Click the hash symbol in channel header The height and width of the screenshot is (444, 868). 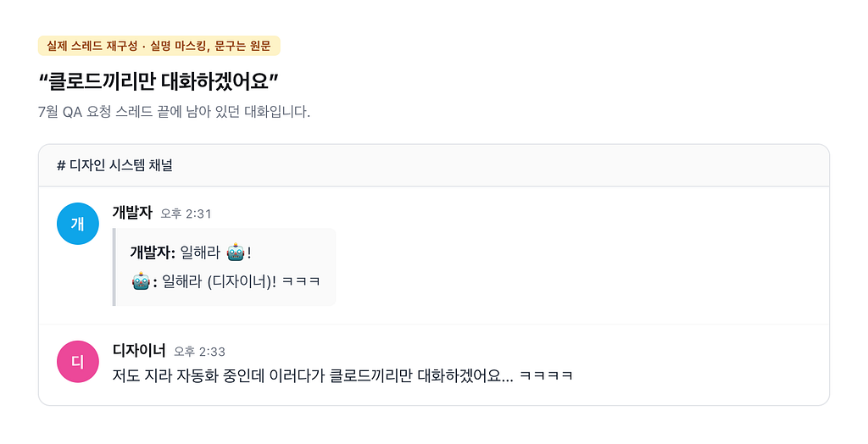tap(61, 165)
